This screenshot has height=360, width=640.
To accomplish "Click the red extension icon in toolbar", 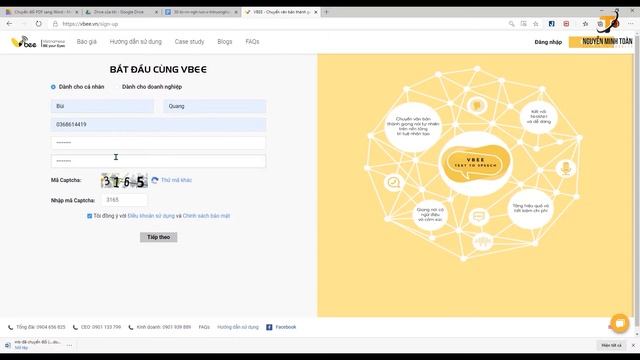I will point(566,24).
